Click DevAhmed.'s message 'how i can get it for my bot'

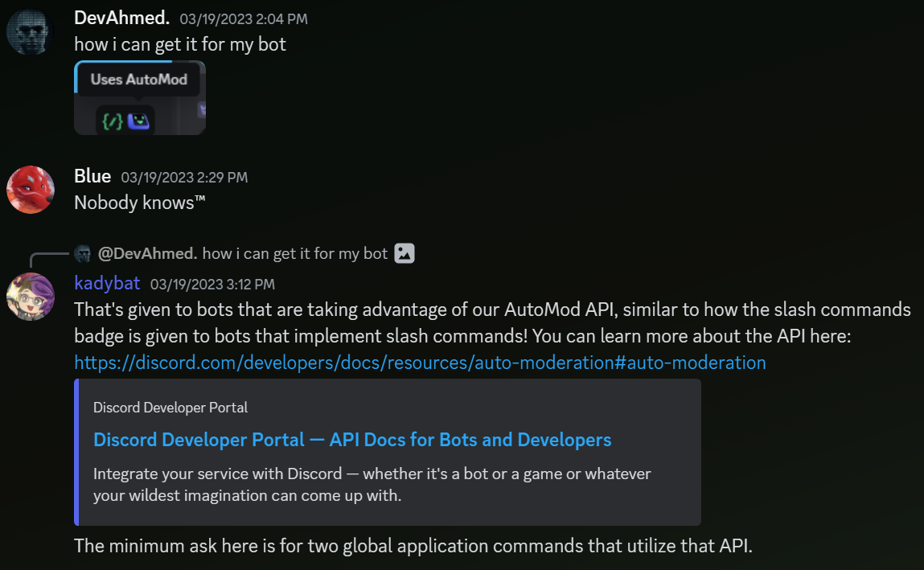[179, 44]
